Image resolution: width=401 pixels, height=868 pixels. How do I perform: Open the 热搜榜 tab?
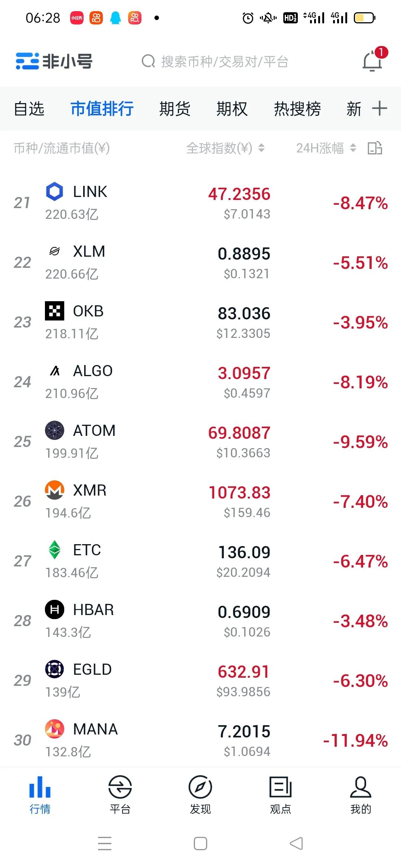tap(297, 109)
